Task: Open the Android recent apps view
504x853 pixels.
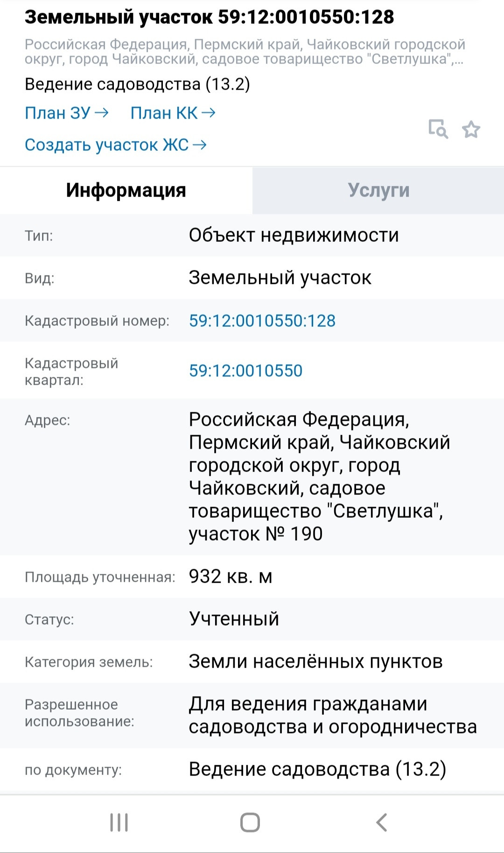Action: pyautogui.click(x=119, y=822)
